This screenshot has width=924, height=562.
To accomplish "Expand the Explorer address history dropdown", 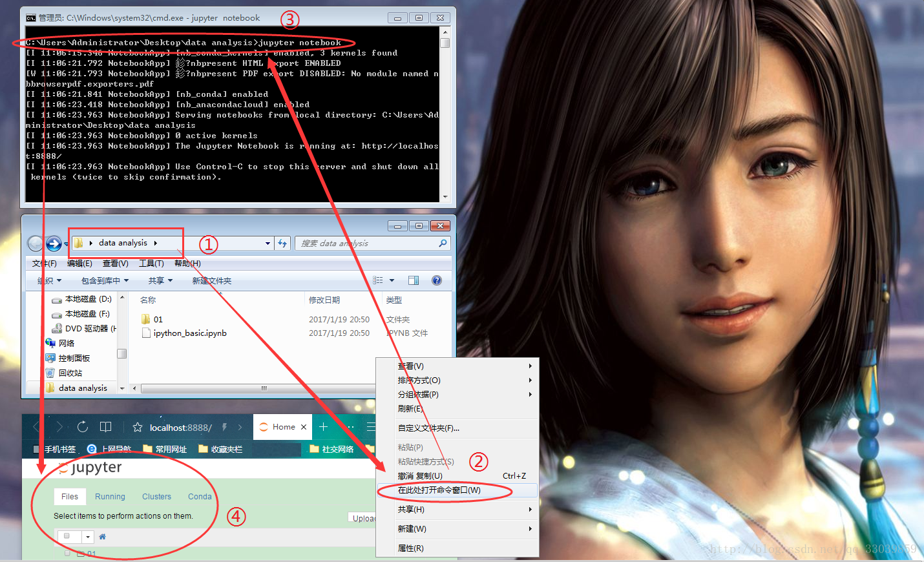I will pos(268,244).
